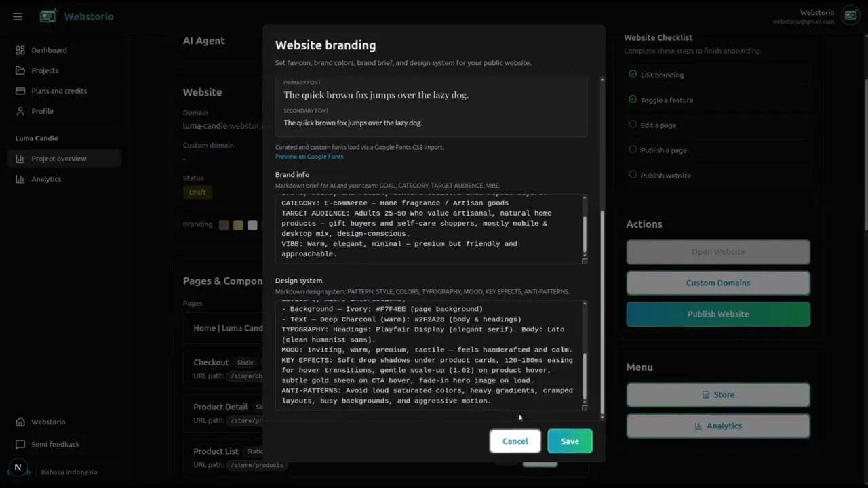The width and height of the screenshot is (868, 488).
Task: Open the Analytics menu button
Action: click(x=718, y=426)
